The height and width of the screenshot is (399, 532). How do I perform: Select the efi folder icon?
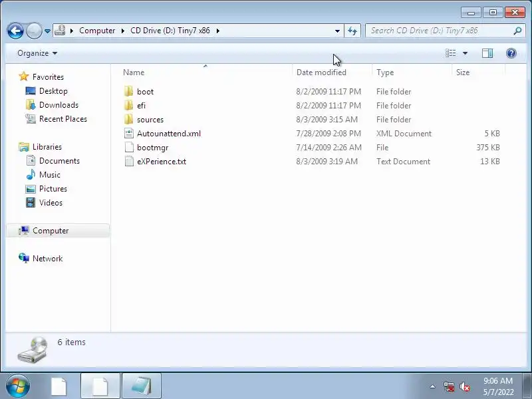click(x=128, y=106)
